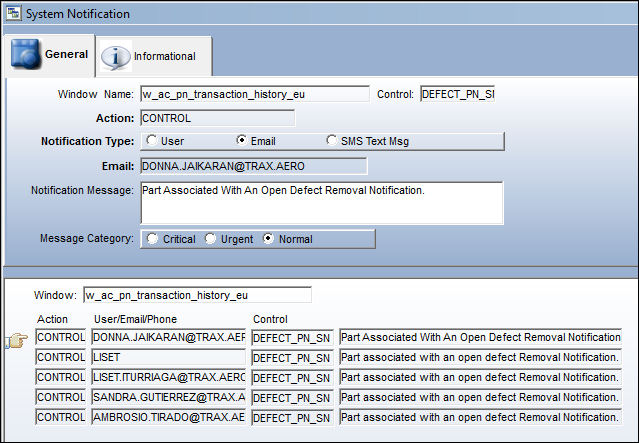
Task: Select the SANDRA.GUTIERREZ@TRAX cell
Action: click(x=169, y=397)
